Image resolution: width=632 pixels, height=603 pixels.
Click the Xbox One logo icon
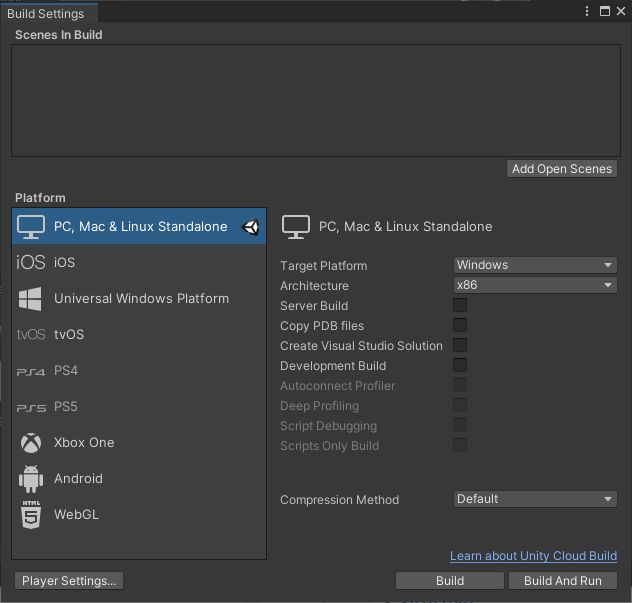click(31, 443)
